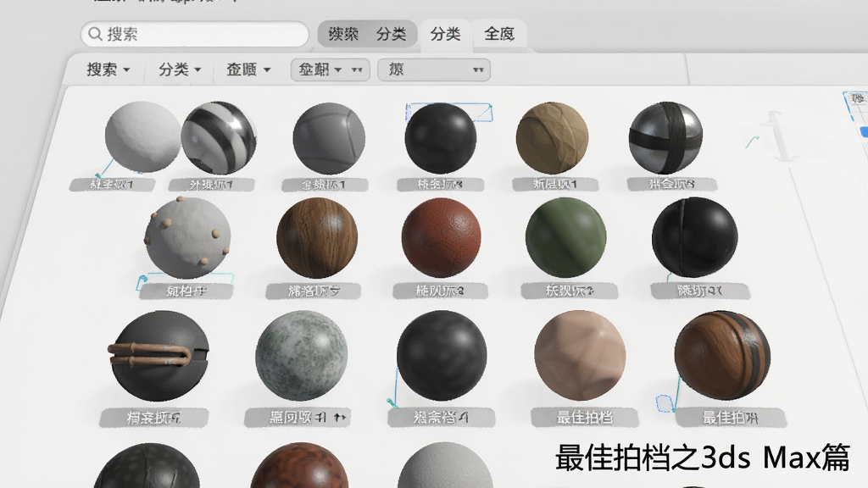This screenshot has width=868, height=488.
Task: Click the label under the walnut wood sphere
Action: point(314,291)
